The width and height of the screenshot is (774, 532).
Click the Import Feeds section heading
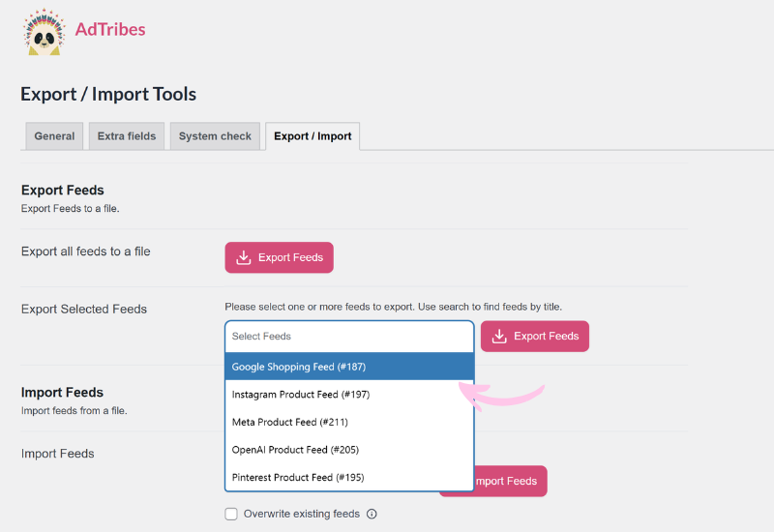tap(62, 393)
